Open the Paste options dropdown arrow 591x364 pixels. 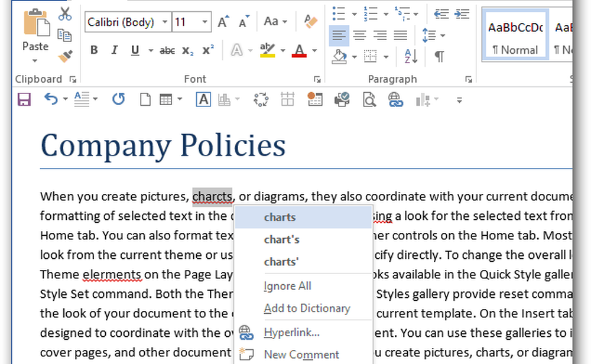(35, 60)
